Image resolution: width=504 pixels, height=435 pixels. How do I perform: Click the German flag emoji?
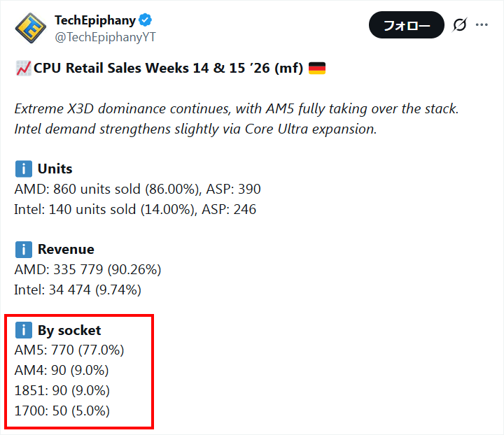click(x=316, y=69)
